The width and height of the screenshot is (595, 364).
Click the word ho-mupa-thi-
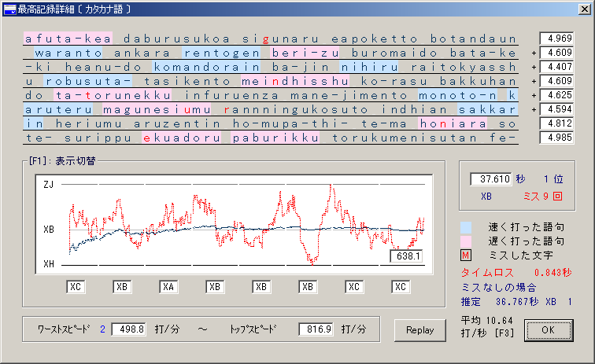pos(290,123)
